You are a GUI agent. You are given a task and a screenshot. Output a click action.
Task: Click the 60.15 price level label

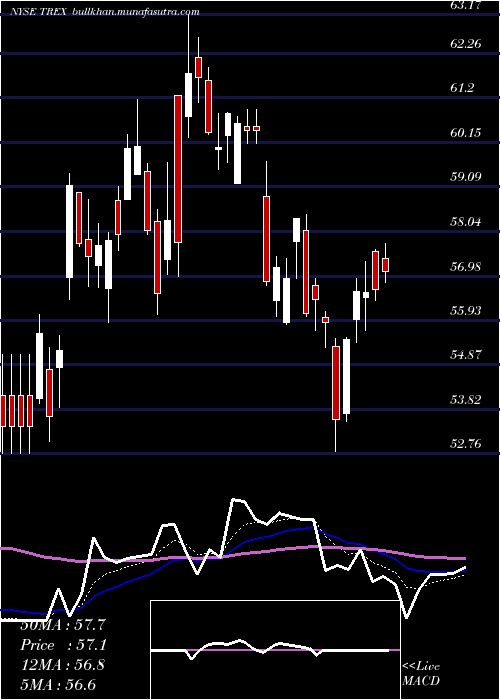coord(466,133)
